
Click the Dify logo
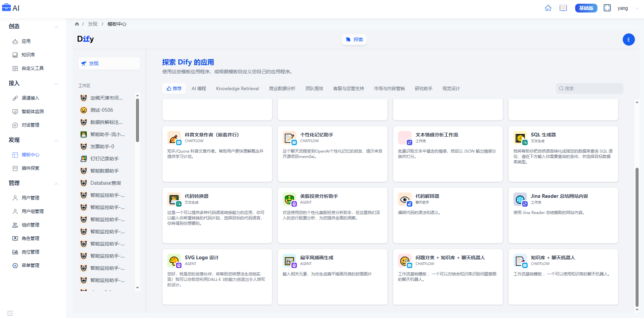85,39
